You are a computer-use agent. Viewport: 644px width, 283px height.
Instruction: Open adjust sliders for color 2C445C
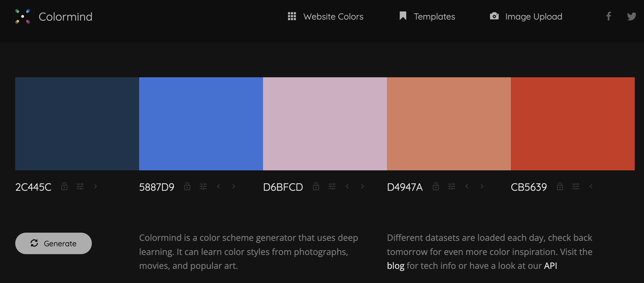click(80, 187)
